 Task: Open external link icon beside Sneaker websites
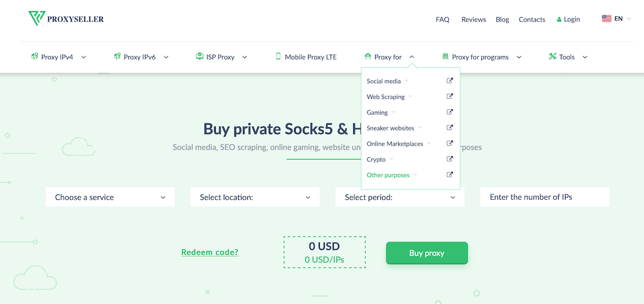coord(450,128)
